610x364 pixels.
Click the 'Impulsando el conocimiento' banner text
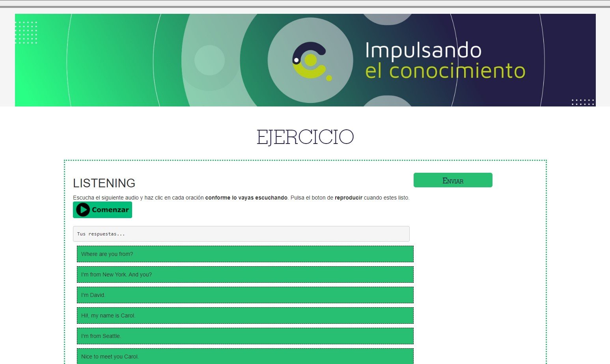(444, 60)
